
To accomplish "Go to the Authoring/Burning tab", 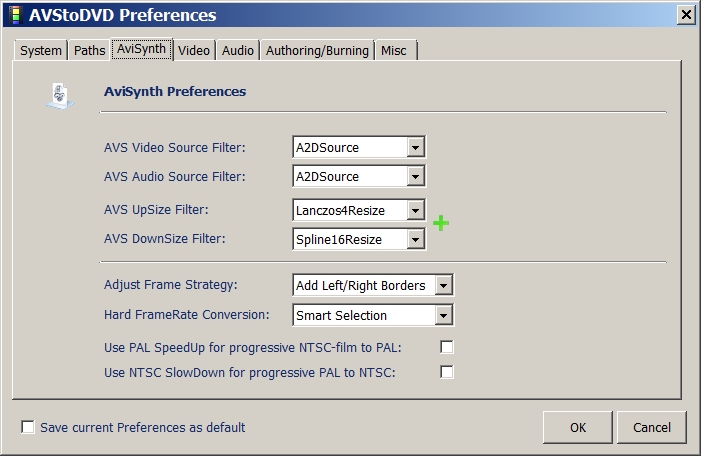I will click(x=317, y=50).
